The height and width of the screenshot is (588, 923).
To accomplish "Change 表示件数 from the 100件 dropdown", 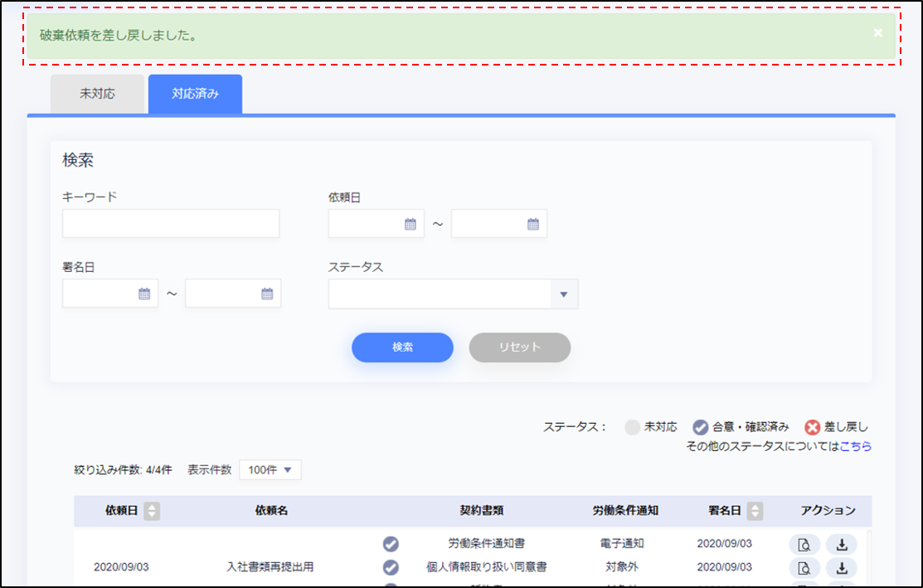I will 270,470.
